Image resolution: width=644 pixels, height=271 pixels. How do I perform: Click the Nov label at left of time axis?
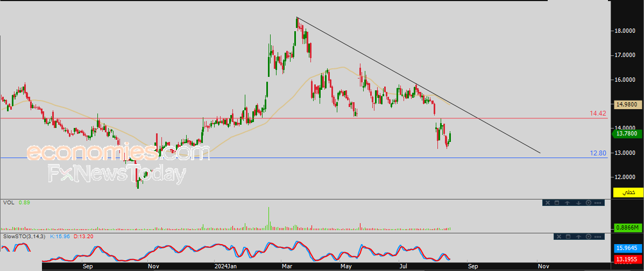pyautogui.click(x=153, y=267)
